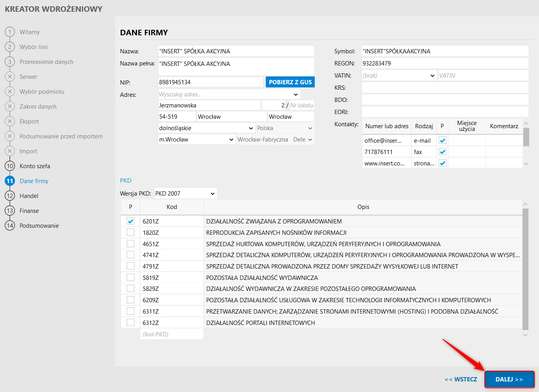Click the step 3 circle icon for Przeniesienie danych

tap(10, 62)
